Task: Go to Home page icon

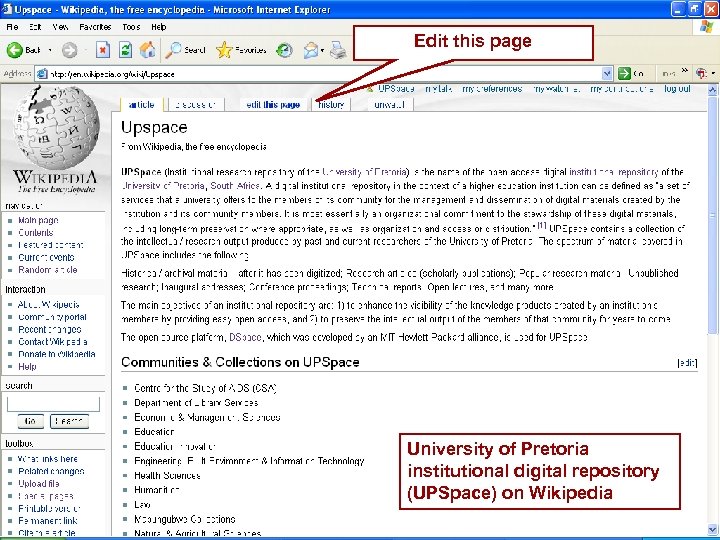Action: point(147,50)
